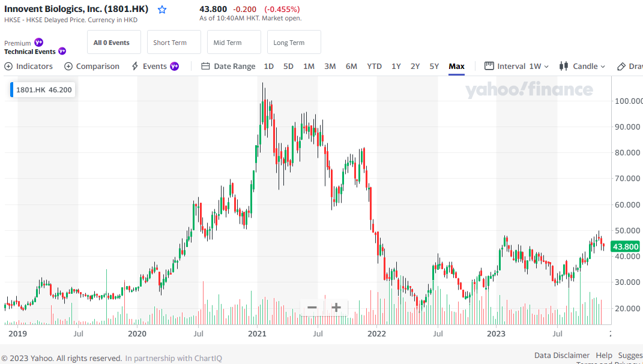Zoom out chart with the minus button
Image resolution: width=643 pixels, height=364 pixels.
[312, 308]
